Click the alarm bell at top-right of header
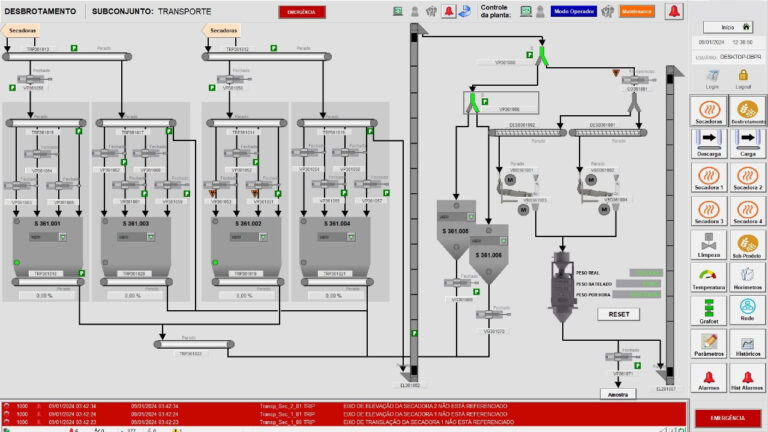 tap(674, 11)
